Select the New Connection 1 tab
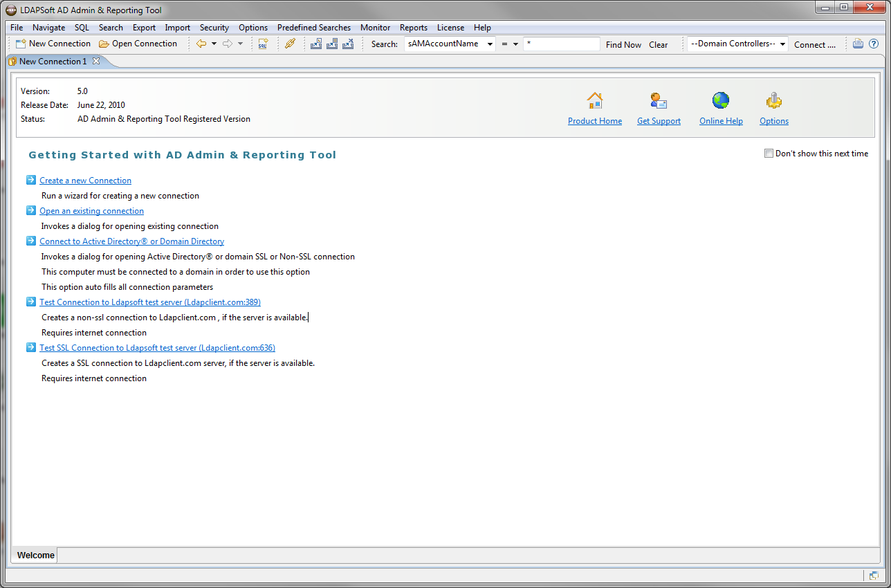Image resolution: width=891 pixels, height=588 pixels. 53,62
